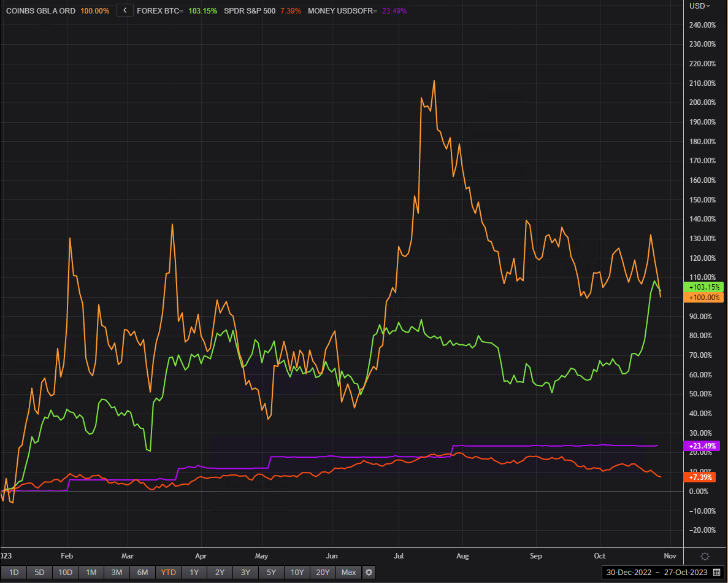Screen dimensions: 728x583
Task: Click the green +103.15% price tag
Action: click(703, 287)
